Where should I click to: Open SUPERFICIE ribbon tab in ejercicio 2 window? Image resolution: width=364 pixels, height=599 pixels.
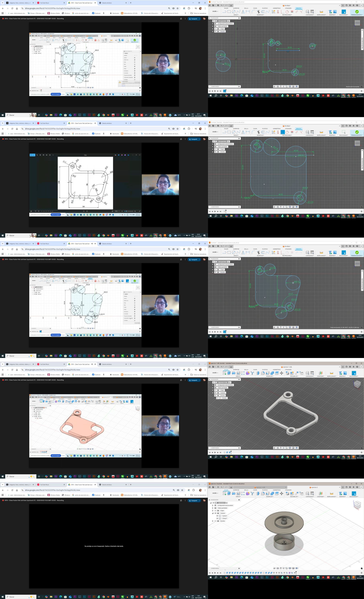(236, 490)
